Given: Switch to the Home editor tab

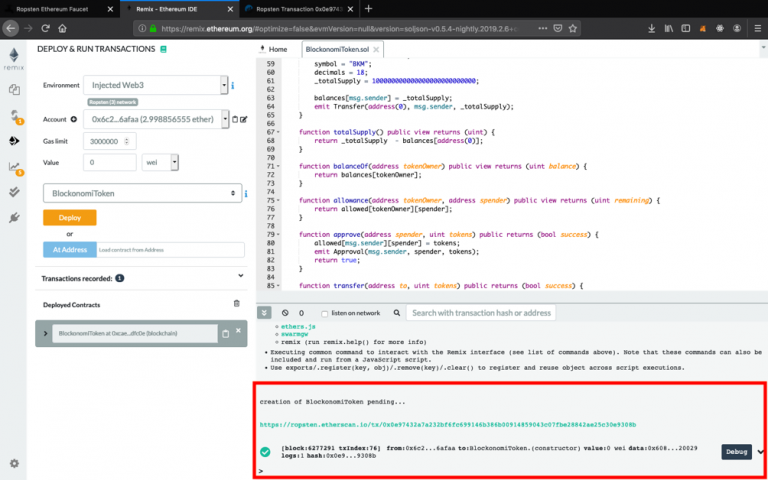Looking at the screenshot, I should [x=278, y=48].
